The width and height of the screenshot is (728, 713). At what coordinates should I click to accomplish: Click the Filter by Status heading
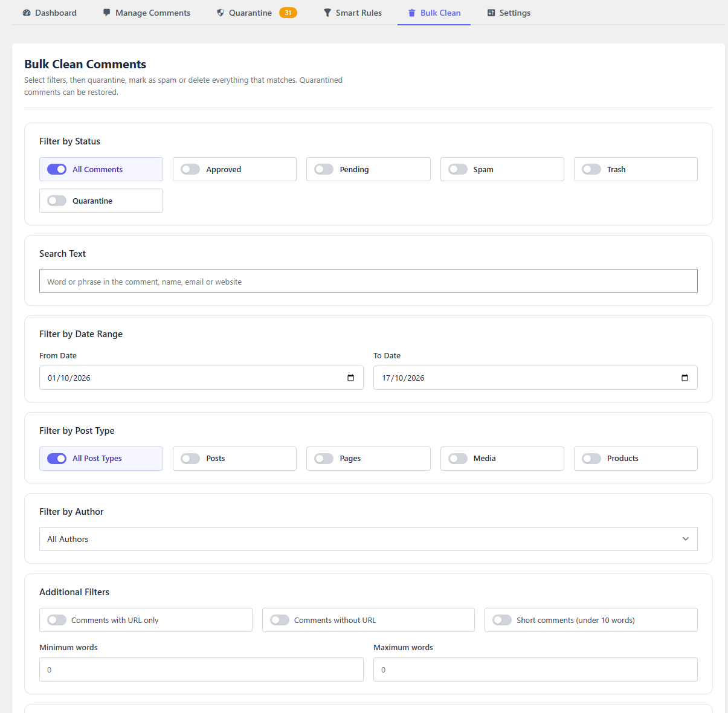[69, 141]
